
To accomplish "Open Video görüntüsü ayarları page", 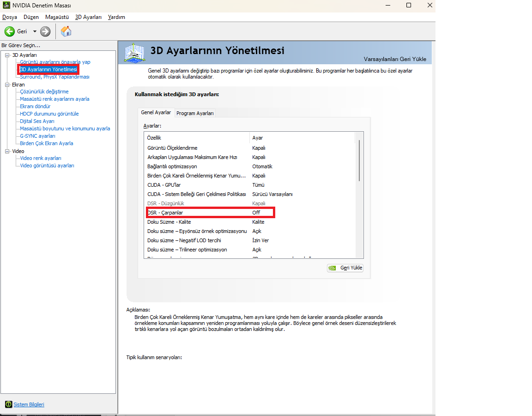I will click(47, 166).
